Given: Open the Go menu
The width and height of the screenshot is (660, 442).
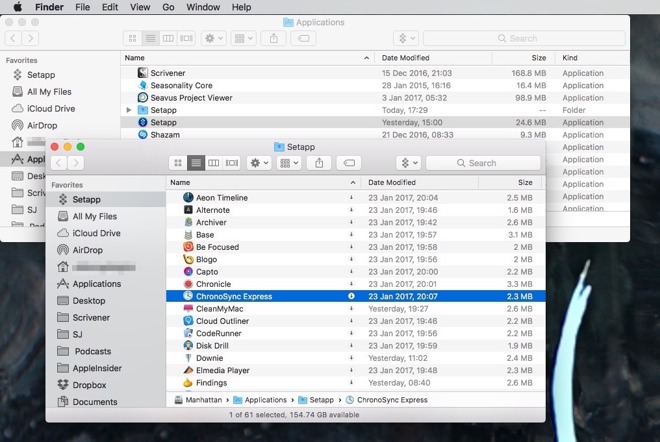Looking at the screenshot, I should click(x=168, y=7).
